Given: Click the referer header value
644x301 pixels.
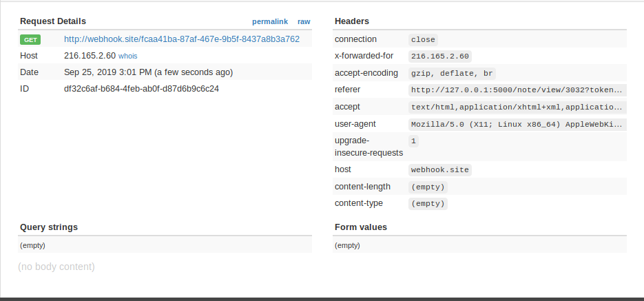Looking at the screenshot, I should click(x=517, y=90).
